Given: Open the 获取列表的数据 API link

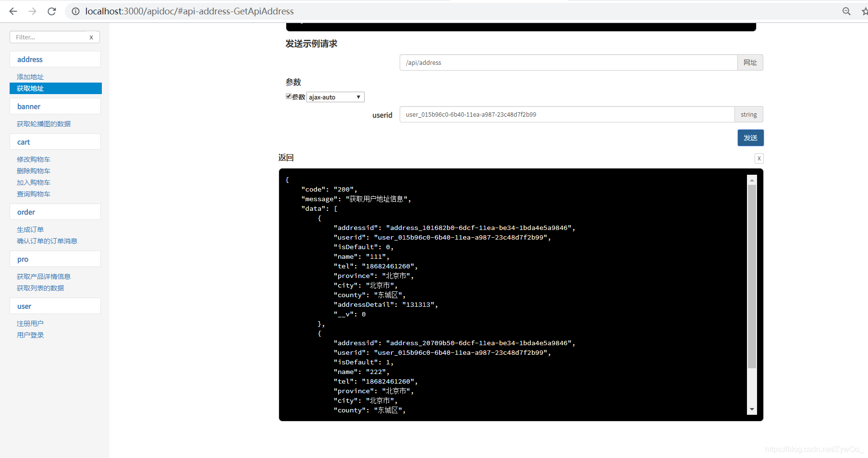Looking at the screenshot, I should click(40, 288).
